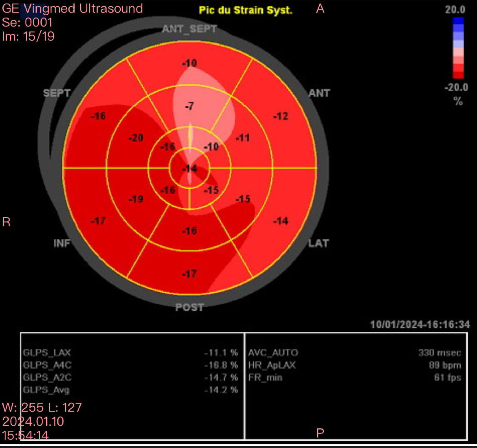Screen dimensions: 477x448
Task: Click the FR_min 61 fps entry
Action: pos(354,378)
